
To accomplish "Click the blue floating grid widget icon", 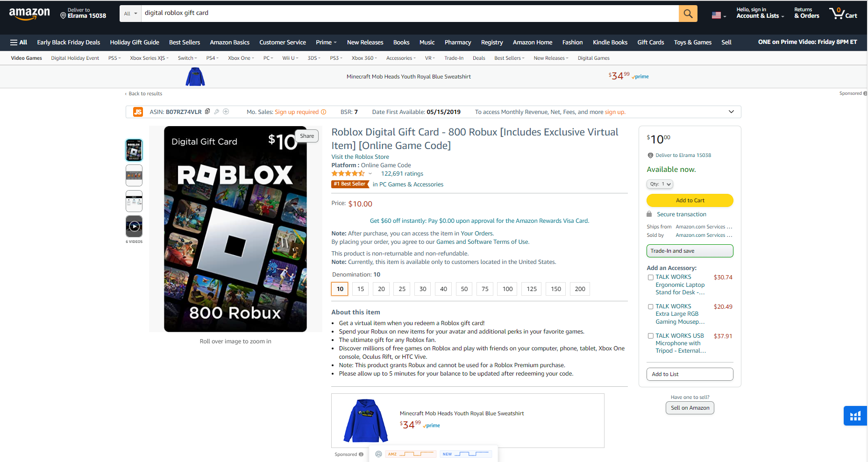I will click(855, 416).
